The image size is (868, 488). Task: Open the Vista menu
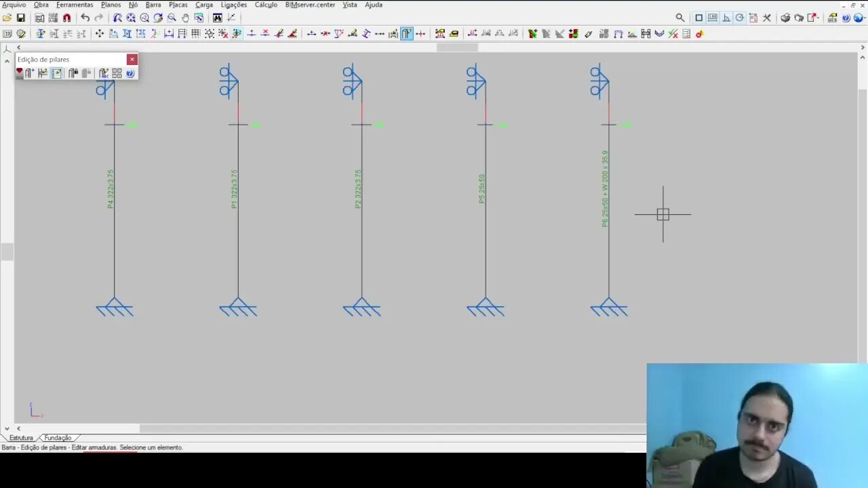350,5
